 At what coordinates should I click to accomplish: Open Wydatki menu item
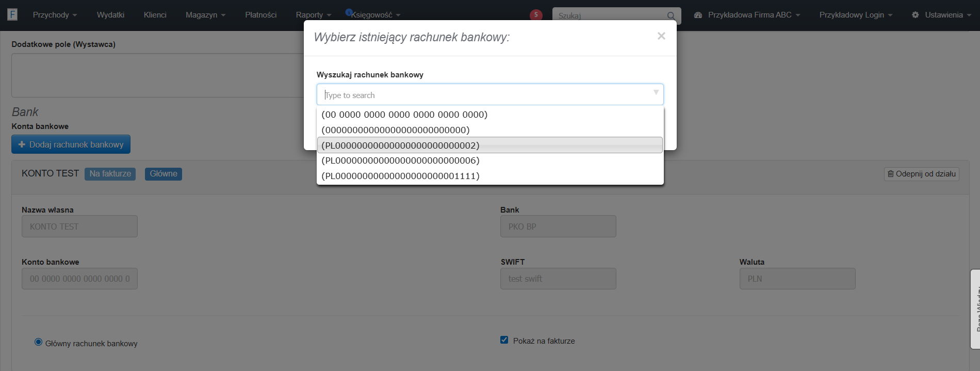110,15
